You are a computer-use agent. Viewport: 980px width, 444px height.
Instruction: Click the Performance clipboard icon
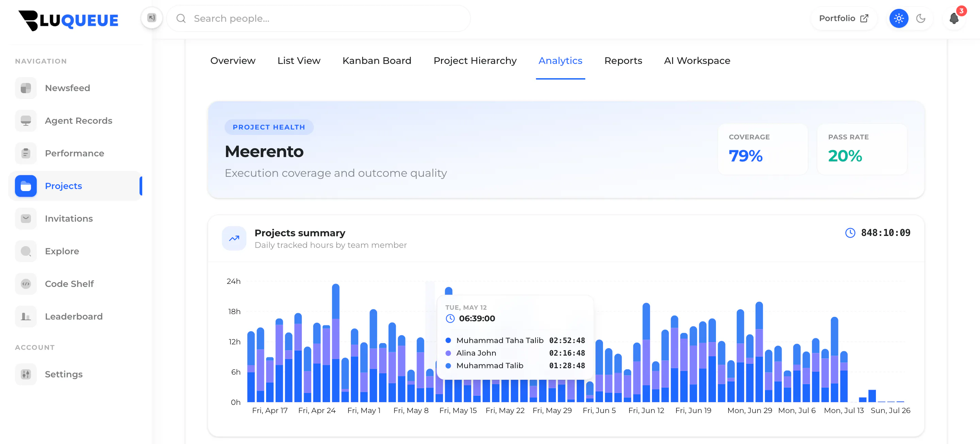pyautogui.click(x=26, y=154)
